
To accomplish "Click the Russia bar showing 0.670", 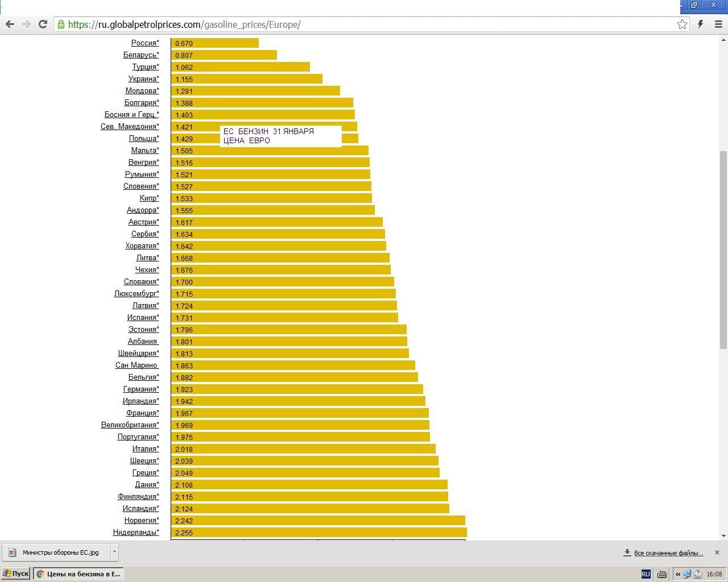I will 215,43.
